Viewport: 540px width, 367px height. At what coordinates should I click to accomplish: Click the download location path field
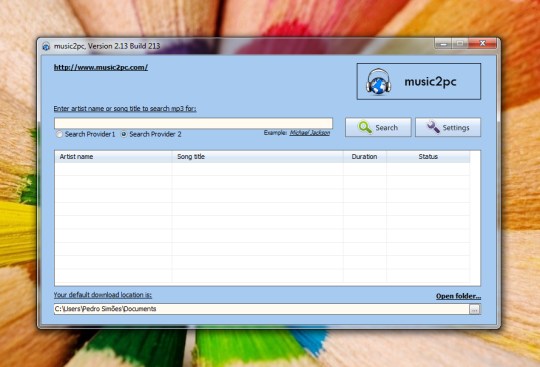pyautogui.click(x=261, y=309)
